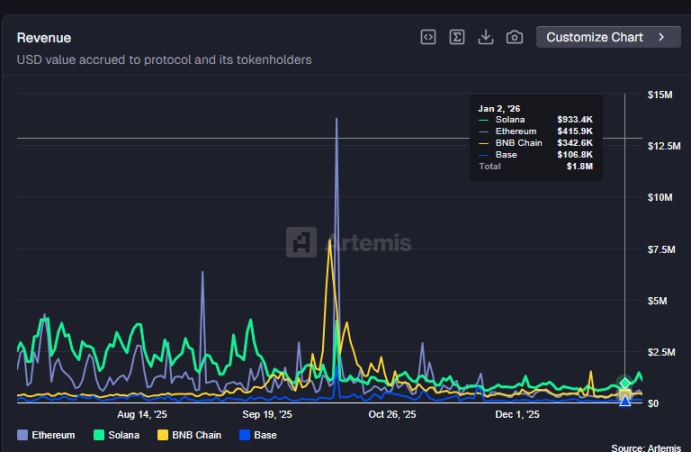The height and width of the screenshot is (452, 691).
Task: Click the sigma summation icon
Action: pos(457,37)
